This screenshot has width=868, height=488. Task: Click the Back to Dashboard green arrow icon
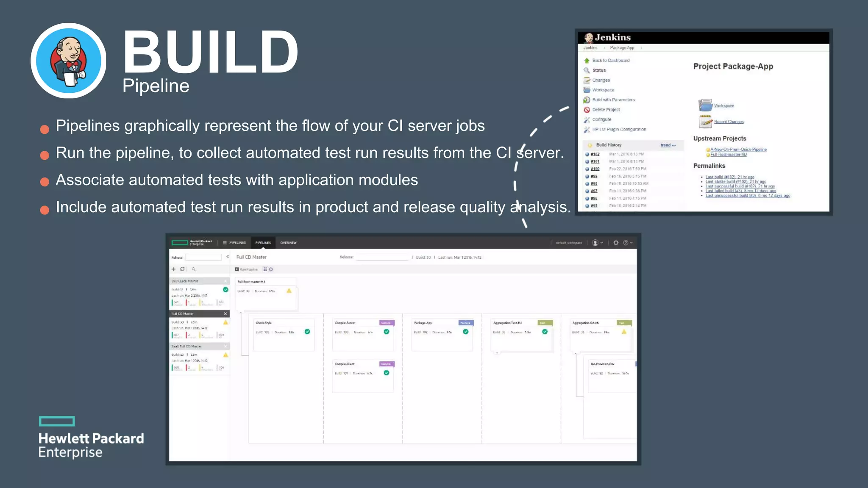587,61
